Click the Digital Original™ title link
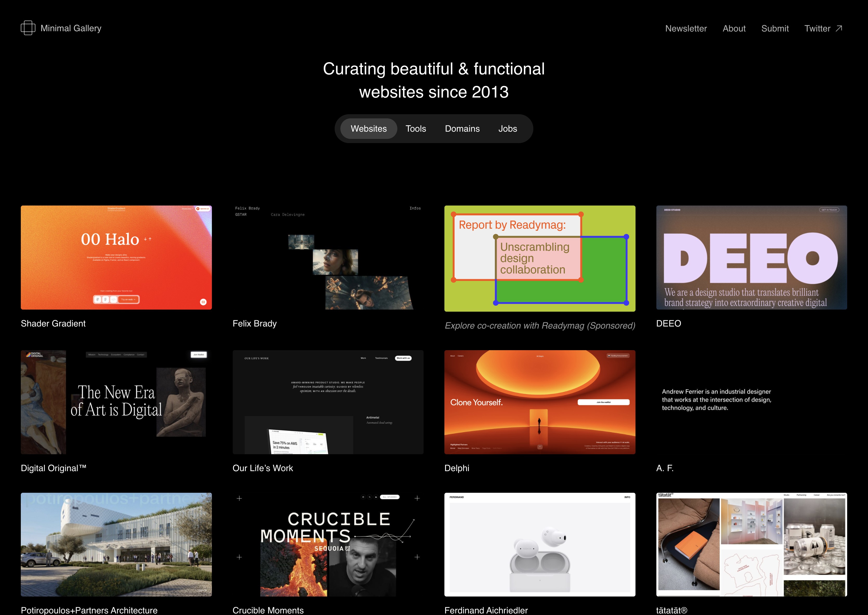 pyautogui.click(x=53, y=468)
